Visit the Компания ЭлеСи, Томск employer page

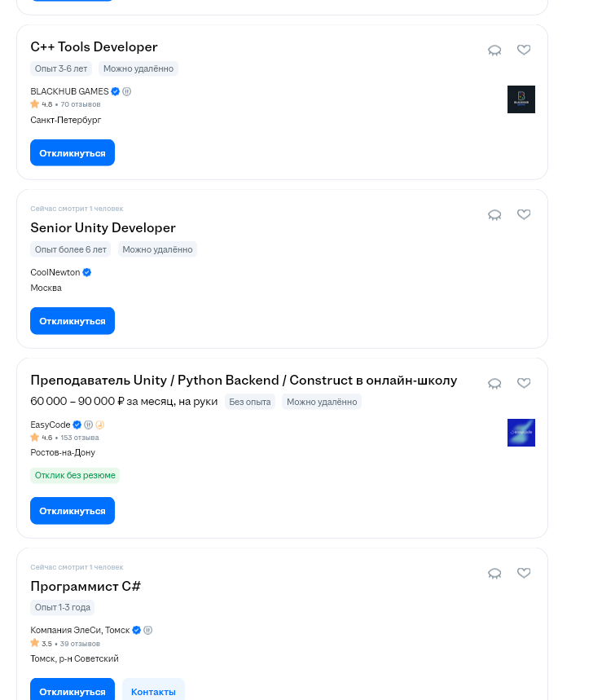80,630
